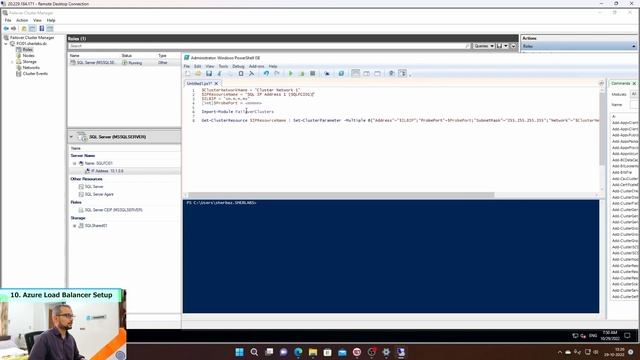Image resolution: width=640 pixels, height=360 pixels.
Task: Open the Edit menu in PowerShell ISE
Action: (198, 66)
